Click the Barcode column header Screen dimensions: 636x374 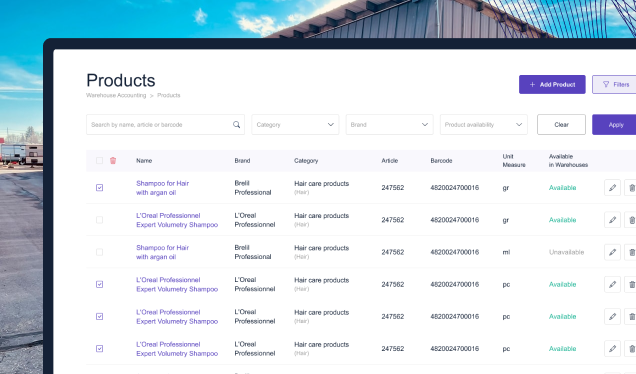pos(441,161)
